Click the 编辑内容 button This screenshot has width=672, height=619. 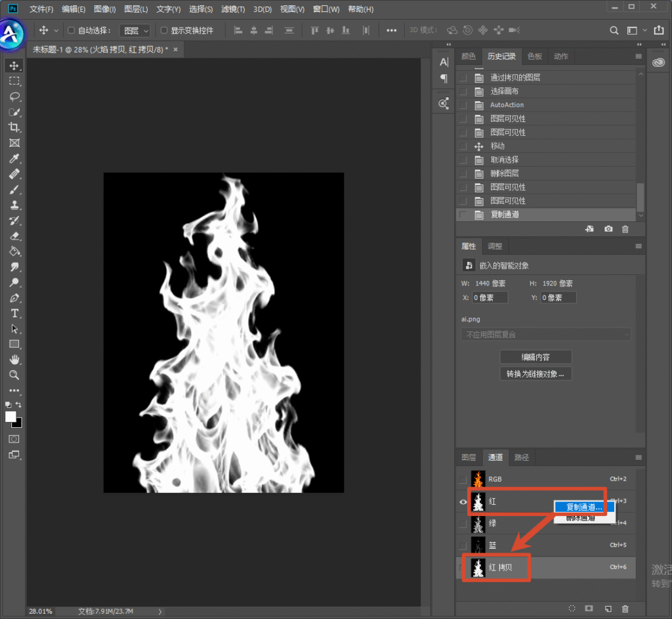pyautogui.click(x=535, y=357)
